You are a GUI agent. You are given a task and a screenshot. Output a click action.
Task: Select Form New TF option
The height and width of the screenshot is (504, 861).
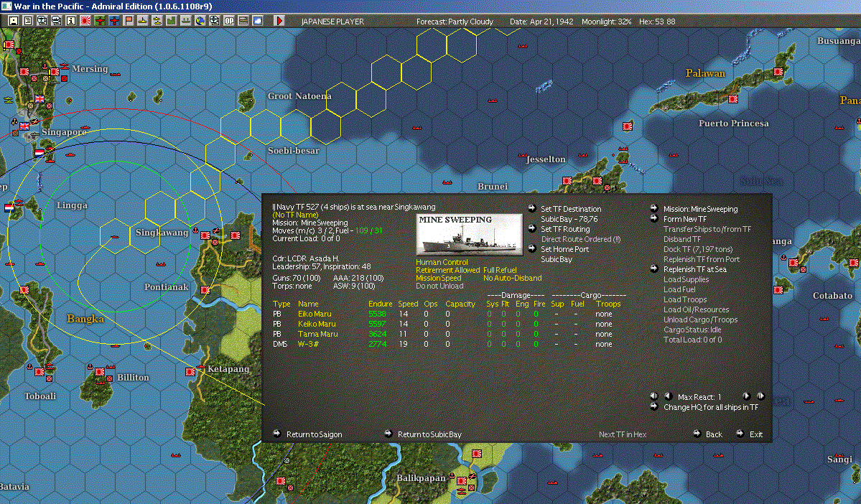point(685,218)
